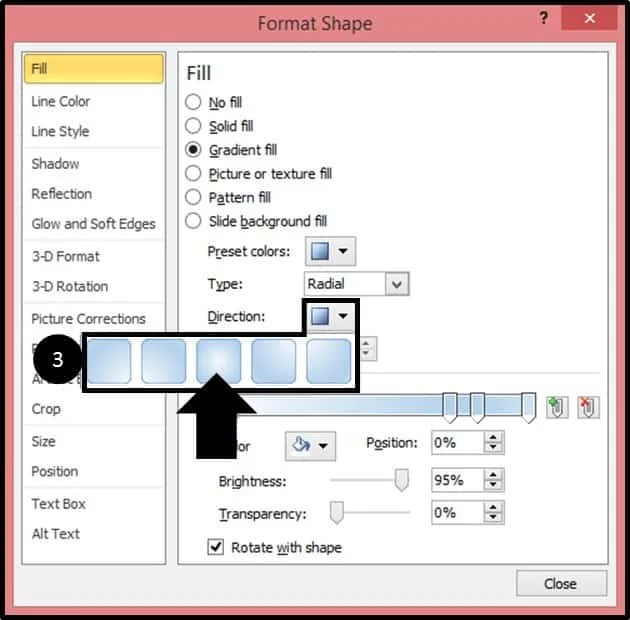Open the Direction dropdown arrow
This screenshot has width=630, height=620.
(x=343, y=316)
